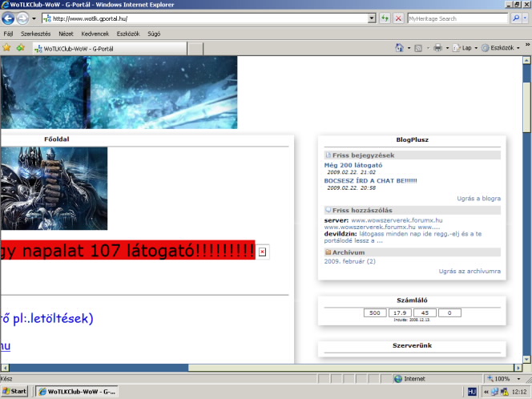Open the Kedvencek menu

tap(95, 34)
